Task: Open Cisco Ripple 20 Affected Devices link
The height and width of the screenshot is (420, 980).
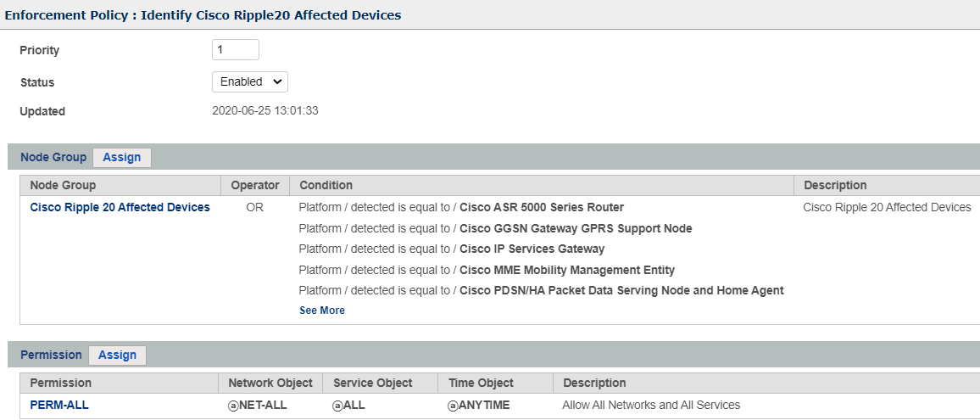Action: [x=120, y=207]
